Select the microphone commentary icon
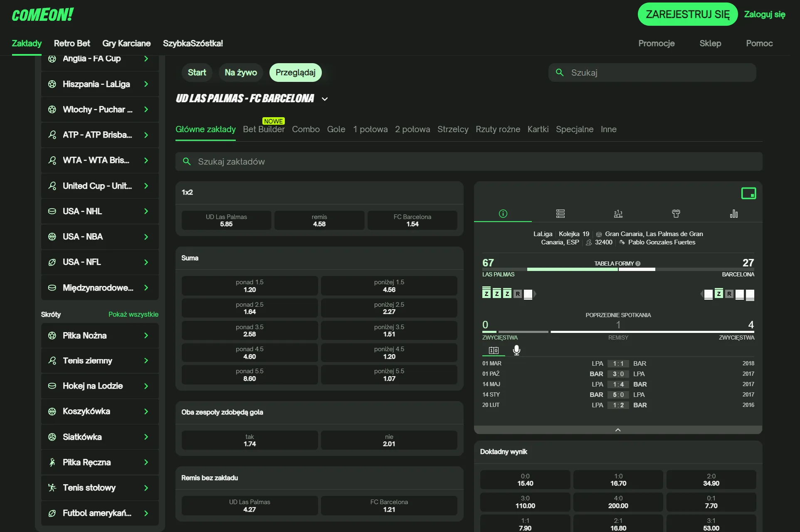800x532 pixels. (x=516, y=350)
